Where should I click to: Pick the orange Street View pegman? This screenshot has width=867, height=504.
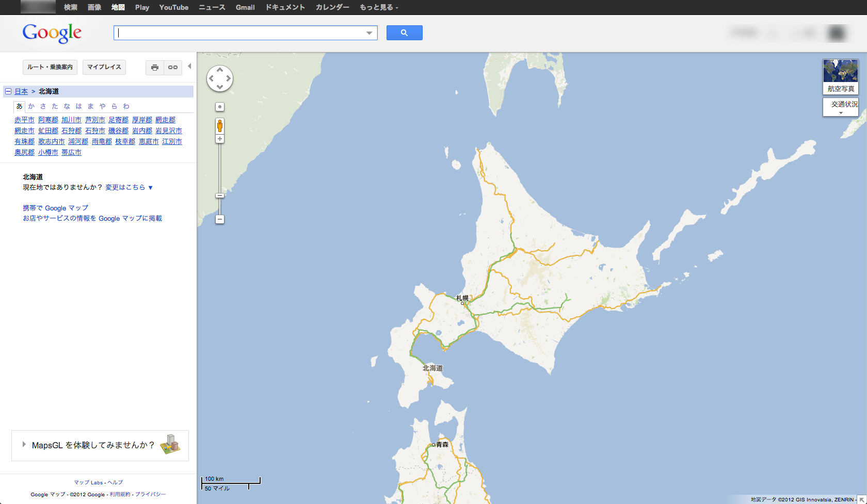(220, 125)
